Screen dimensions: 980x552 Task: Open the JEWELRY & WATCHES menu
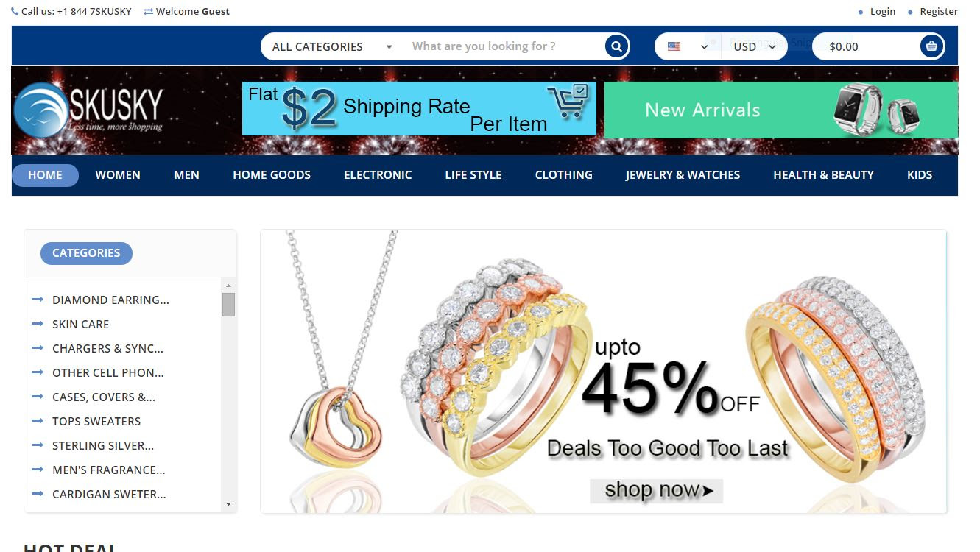683,175
